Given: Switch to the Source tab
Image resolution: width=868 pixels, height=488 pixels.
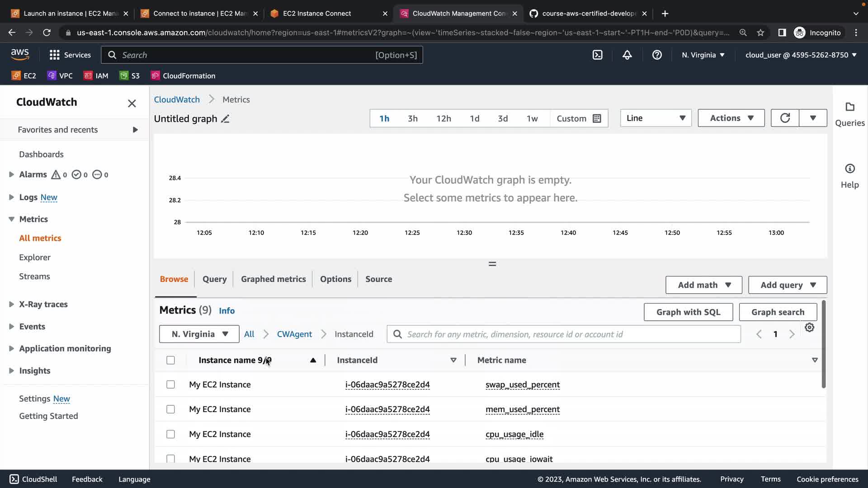Looking at the screenshot, I should [378, 279].
